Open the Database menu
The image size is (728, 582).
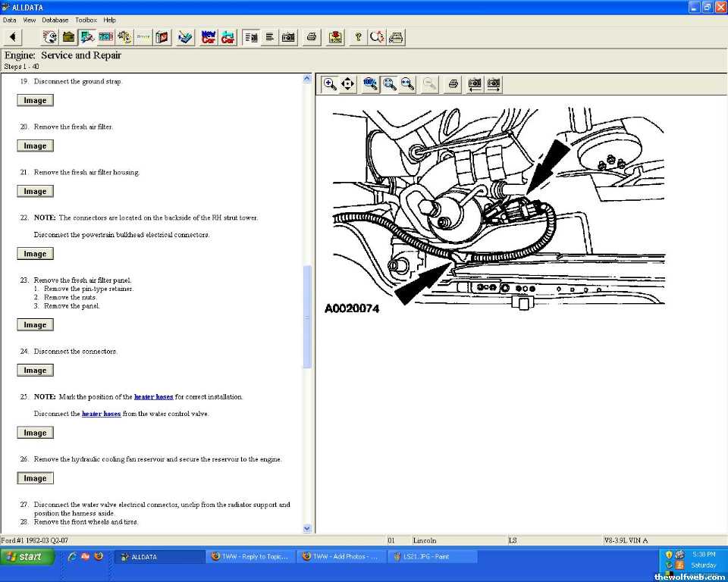(x=55, y=20)
